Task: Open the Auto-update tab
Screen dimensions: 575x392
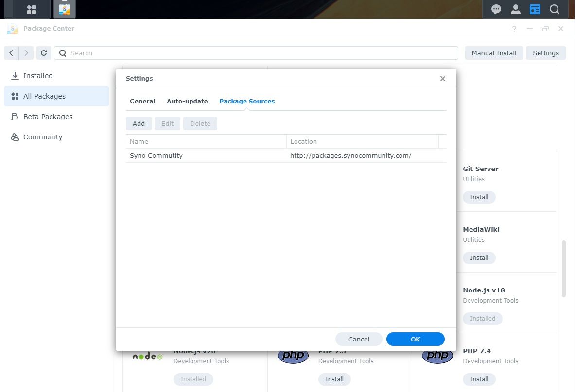Action: click(x=187, y=101)
